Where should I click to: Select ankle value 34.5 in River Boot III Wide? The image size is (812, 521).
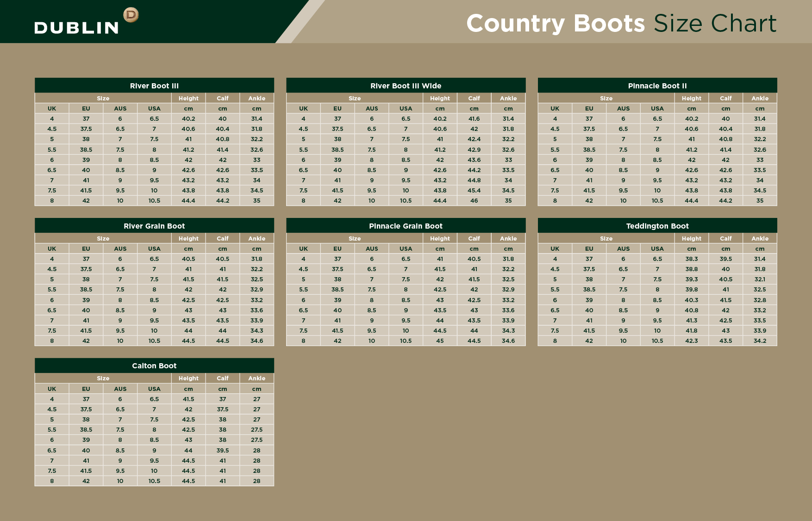(x=508, y=190)
